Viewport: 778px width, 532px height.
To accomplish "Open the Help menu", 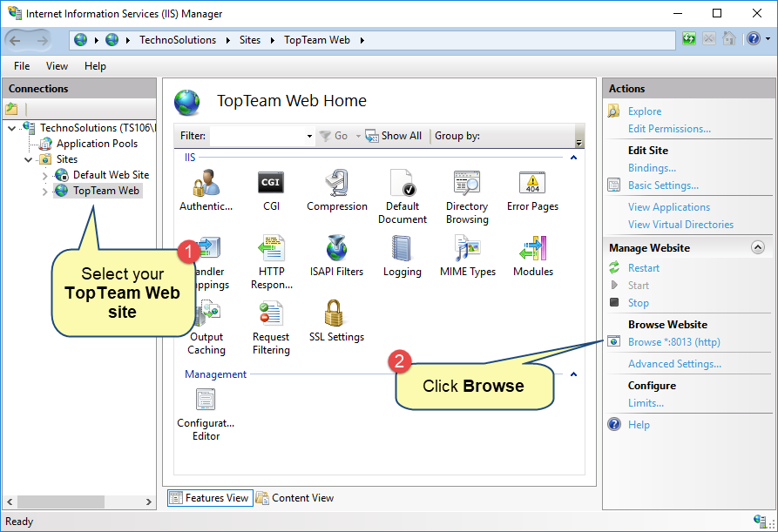I will (x=95, y=66).
